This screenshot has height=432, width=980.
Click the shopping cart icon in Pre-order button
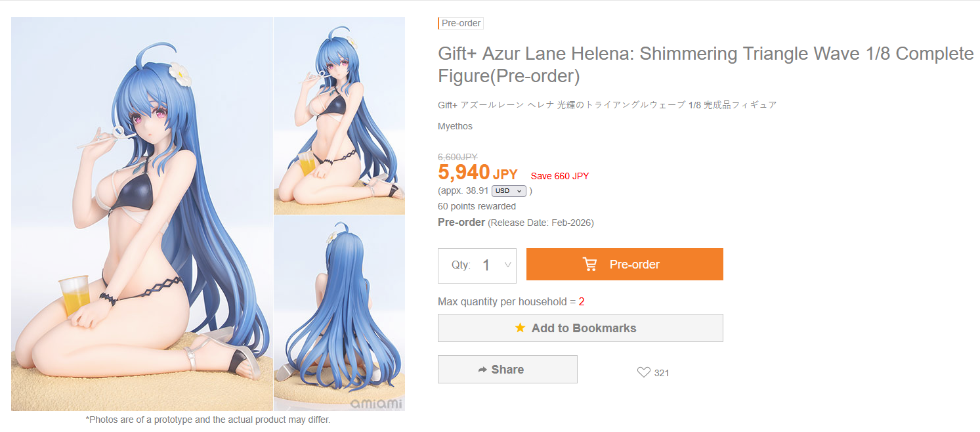coord(590,265)
